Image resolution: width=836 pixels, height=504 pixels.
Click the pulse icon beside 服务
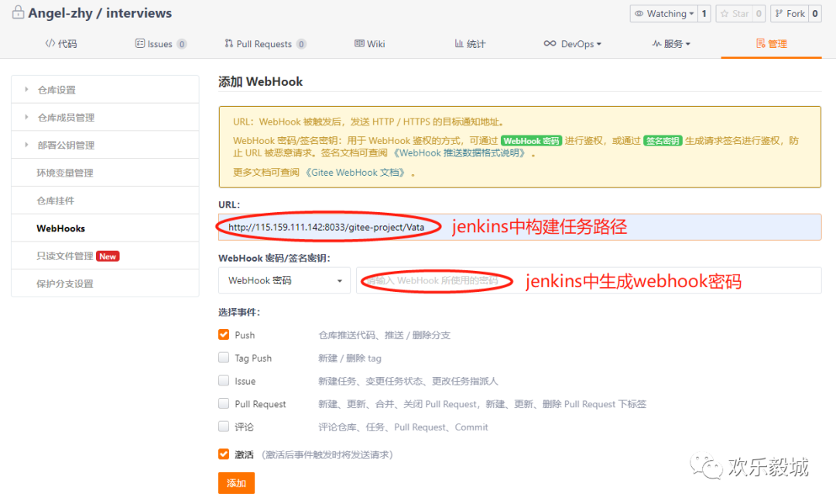point(657,43)
